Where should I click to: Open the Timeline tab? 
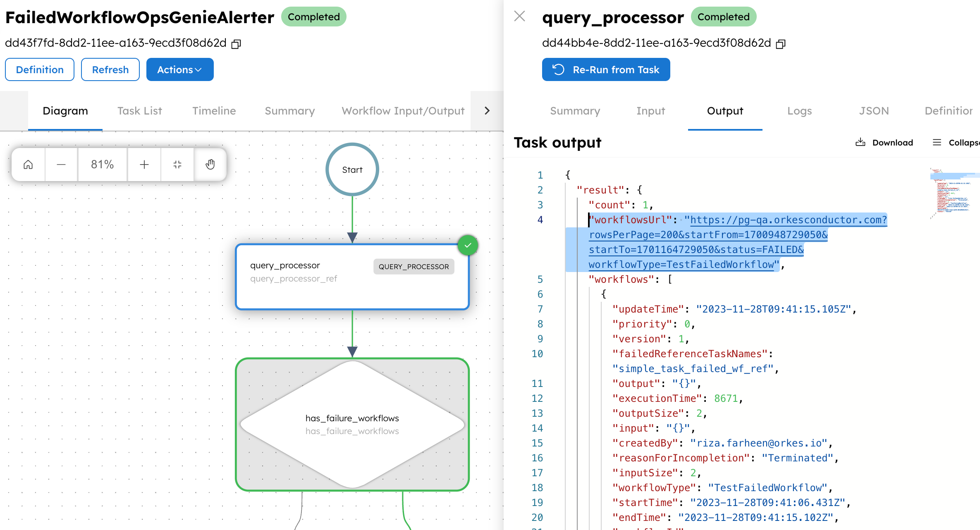214,111
